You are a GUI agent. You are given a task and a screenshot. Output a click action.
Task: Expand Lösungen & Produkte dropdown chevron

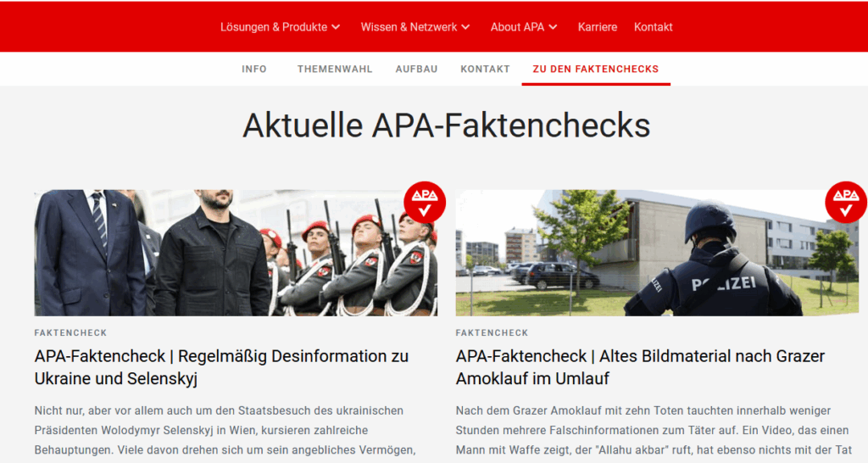pos(336,27)
